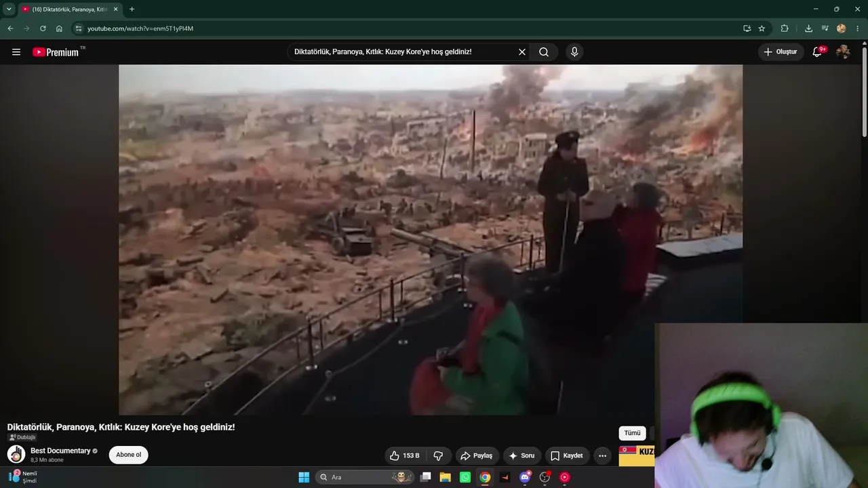Open more actions three-dot menu
This screenshot has height=488, width=868.
point(603,455)
